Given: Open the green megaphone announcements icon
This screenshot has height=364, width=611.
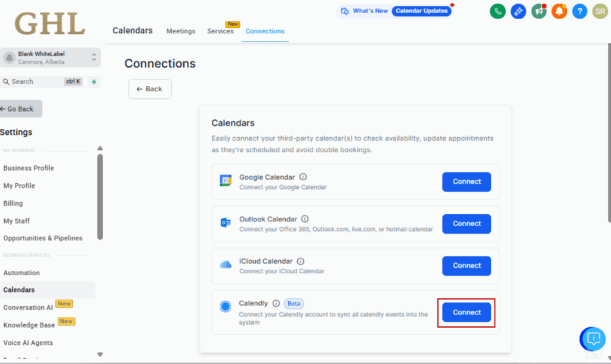Looking at the screenshot, I should tap(539, 11).
